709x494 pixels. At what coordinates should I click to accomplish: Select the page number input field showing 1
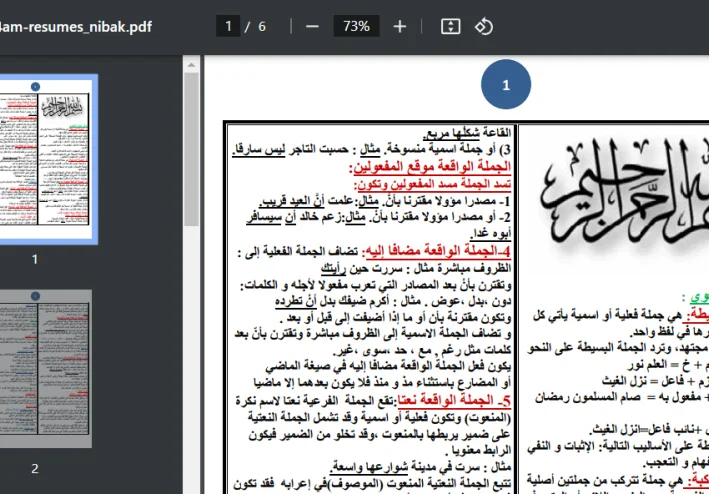click(x=228, y=26)
